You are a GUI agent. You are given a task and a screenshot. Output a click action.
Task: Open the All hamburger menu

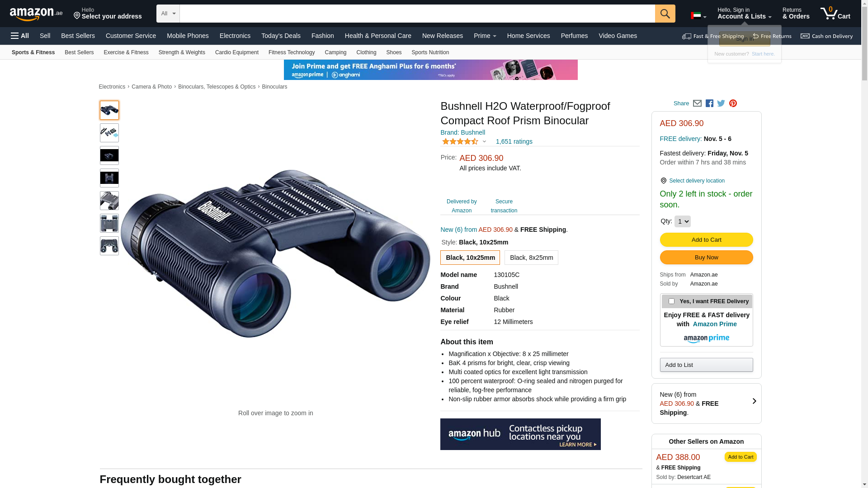(20, 36)
